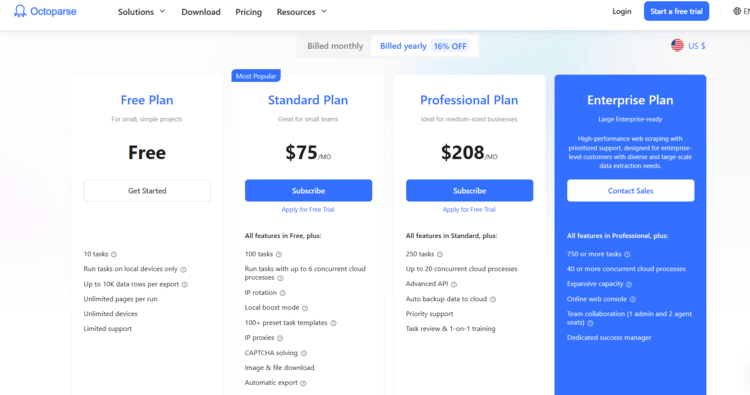
Task: Click the Octoparse logo
Action: (45, 11)
